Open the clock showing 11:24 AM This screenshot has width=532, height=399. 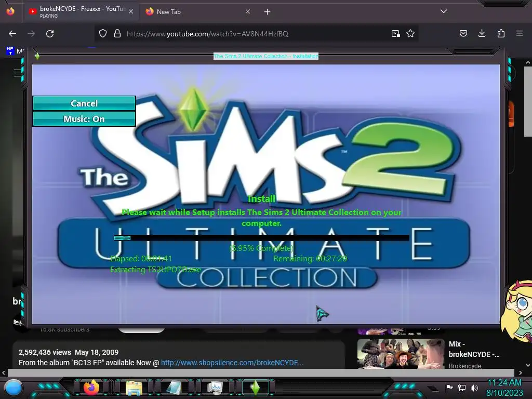point(504,388)
